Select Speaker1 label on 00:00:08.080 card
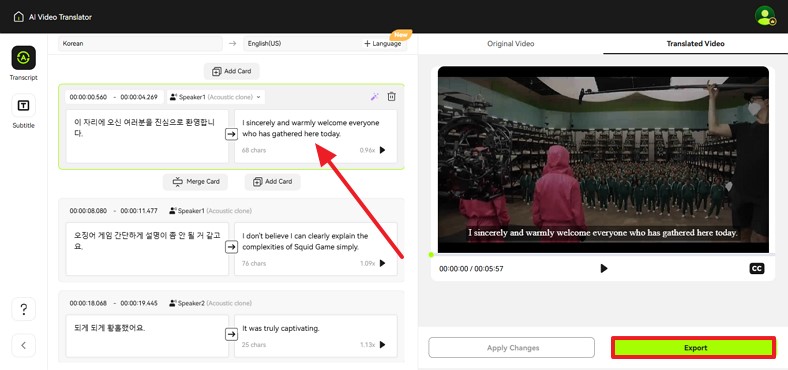 [x=211, y=211]
